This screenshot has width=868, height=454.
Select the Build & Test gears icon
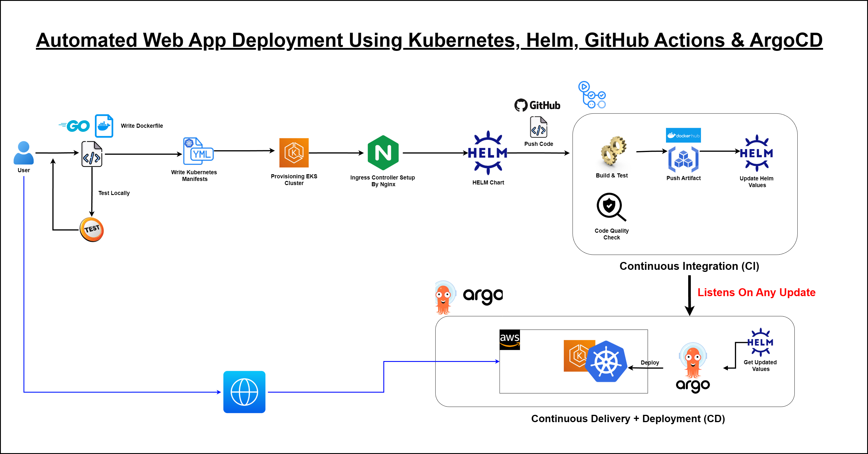[x=613, y=151]
